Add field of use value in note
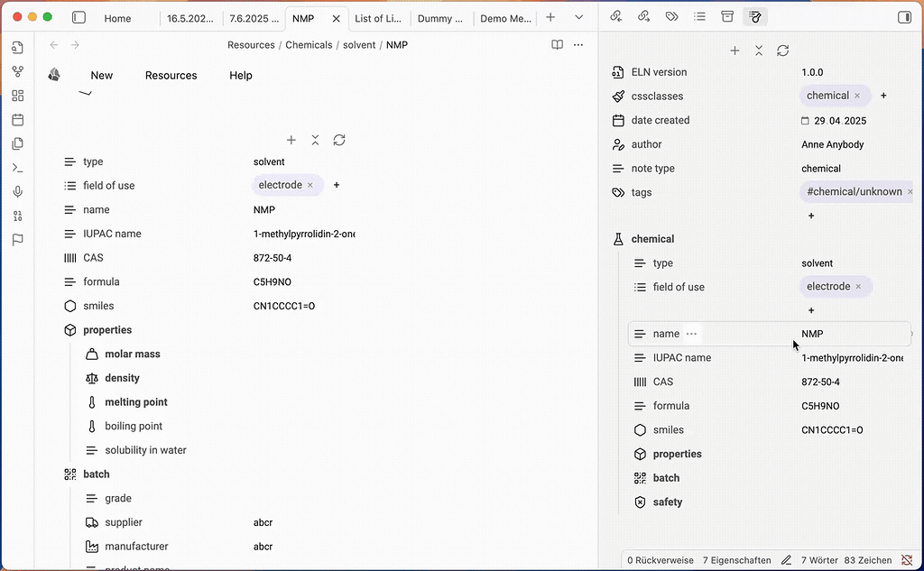 pyautogui.click(x=337, y=185)
